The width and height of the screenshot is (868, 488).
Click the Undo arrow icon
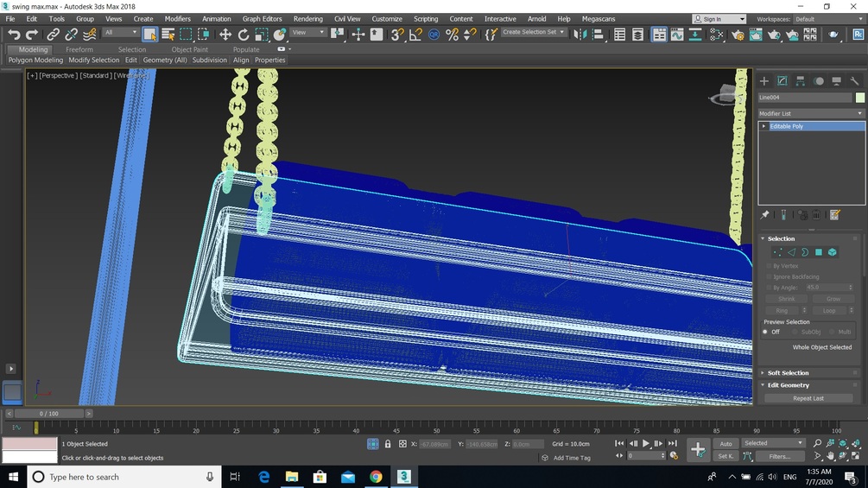pos(14,35)
